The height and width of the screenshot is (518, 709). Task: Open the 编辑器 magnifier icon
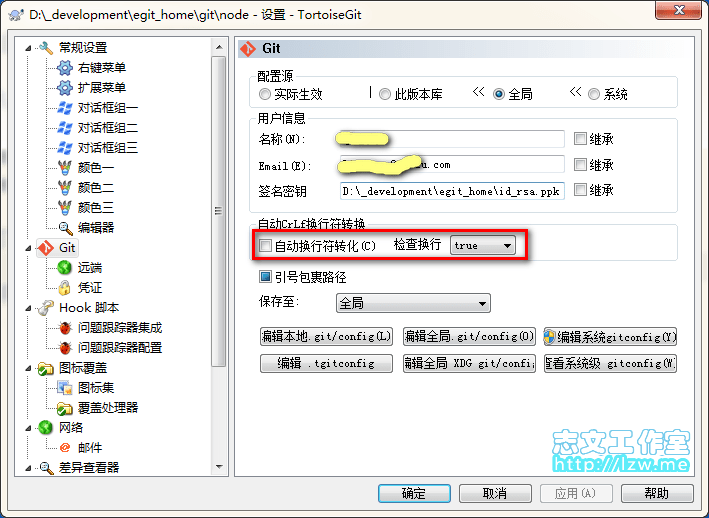[66, 228]
